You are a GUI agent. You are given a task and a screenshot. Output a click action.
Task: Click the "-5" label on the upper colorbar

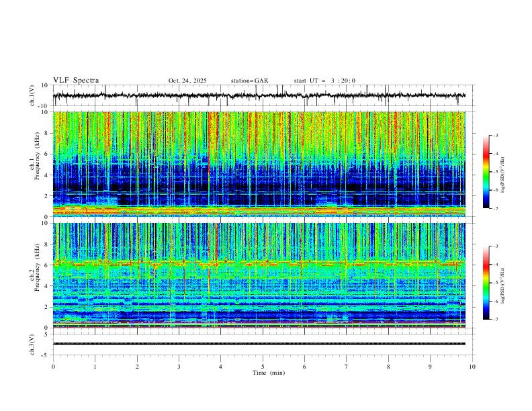coord(495,172)
